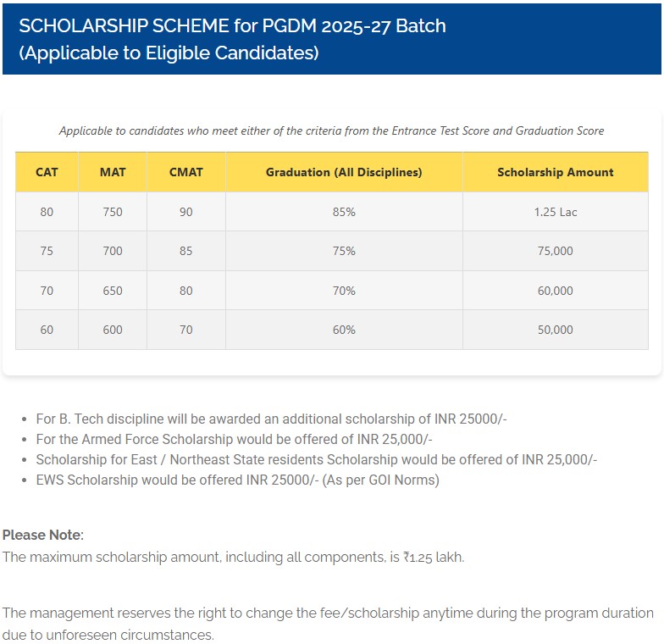This screenshot has width=664, height=644.
Task: Select the Graduation (All Disciplines) header
Action: pos(344,172)
